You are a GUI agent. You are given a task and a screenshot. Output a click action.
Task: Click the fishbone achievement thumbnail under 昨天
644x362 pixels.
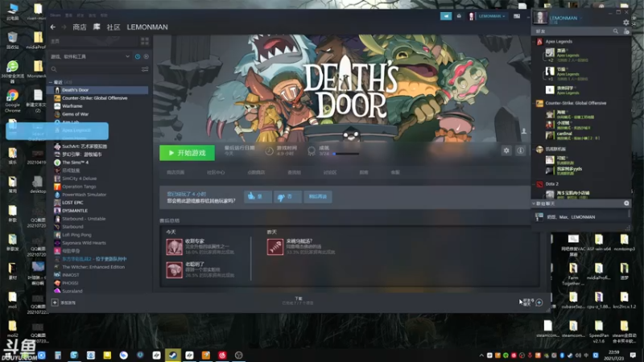[275, 247]
